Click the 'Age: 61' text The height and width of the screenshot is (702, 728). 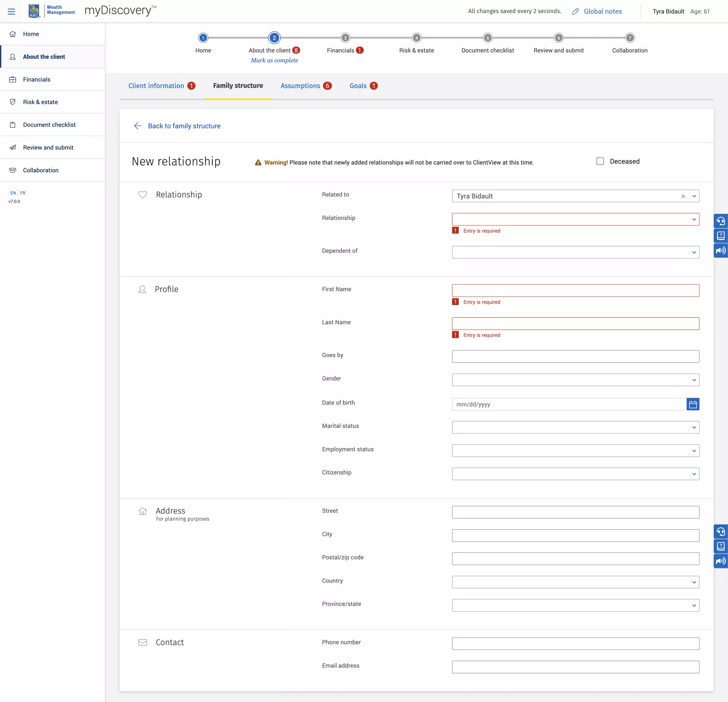[700, 11]
